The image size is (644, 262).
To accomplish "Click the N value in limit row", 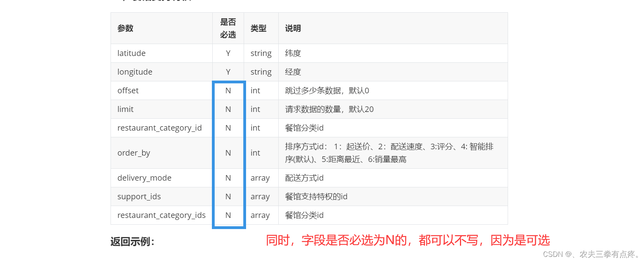I will coord(228,109).
